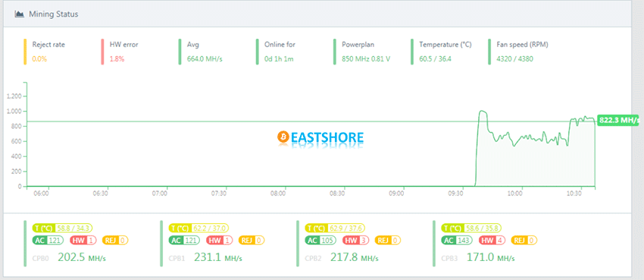Click the Mining Status chart icon
The width and height of the screenshot is (644, 280).
(19, 14)
